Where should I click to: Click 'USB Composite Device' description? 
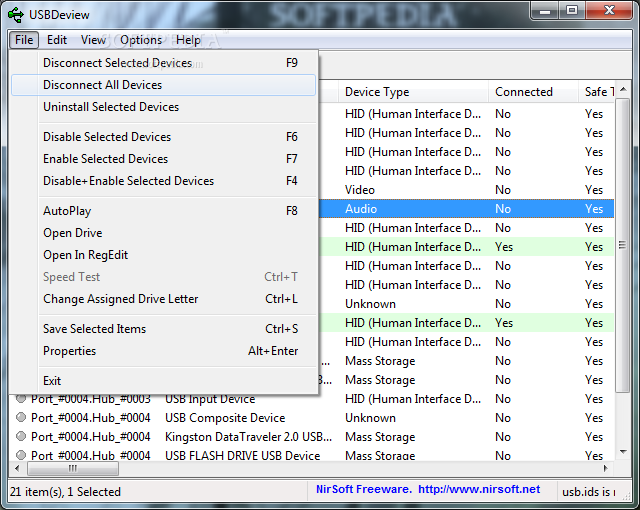point(225,418)
